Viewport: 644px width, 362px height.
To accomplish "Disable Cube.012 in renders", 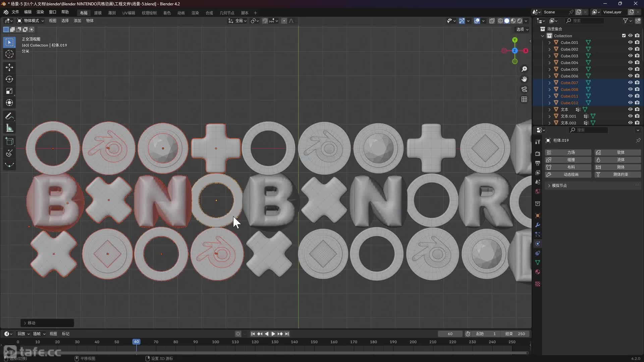I will (x=637, y=103).
